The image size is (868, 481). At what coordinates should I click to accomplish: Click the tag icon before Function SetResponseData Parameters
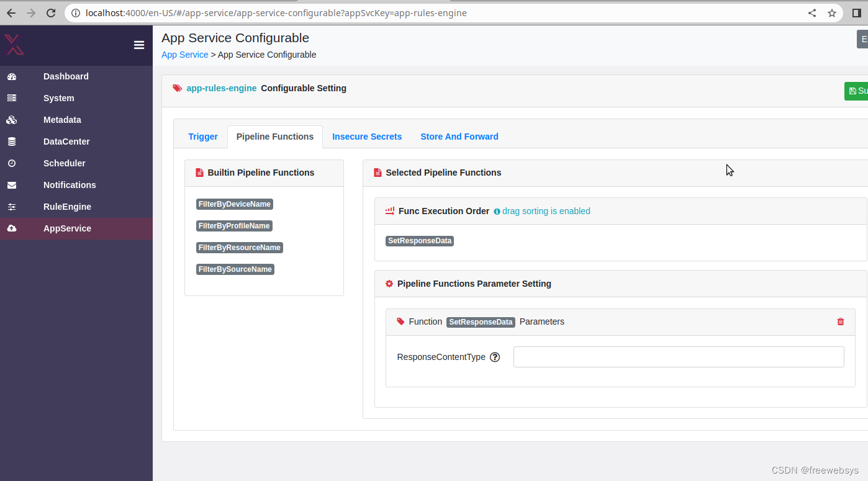(x=400, y=321)
